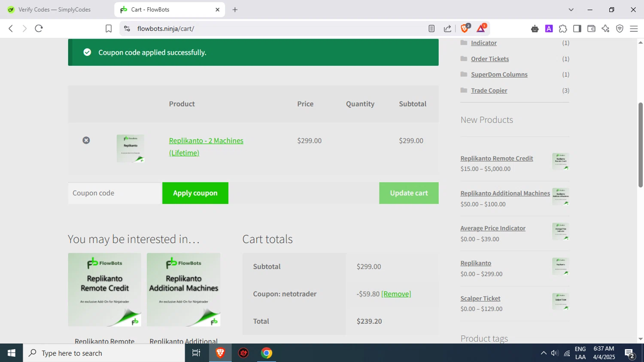Click the purple A extension icon
The width and height of the screenshot is (644, 362).
tap(549, 29)
